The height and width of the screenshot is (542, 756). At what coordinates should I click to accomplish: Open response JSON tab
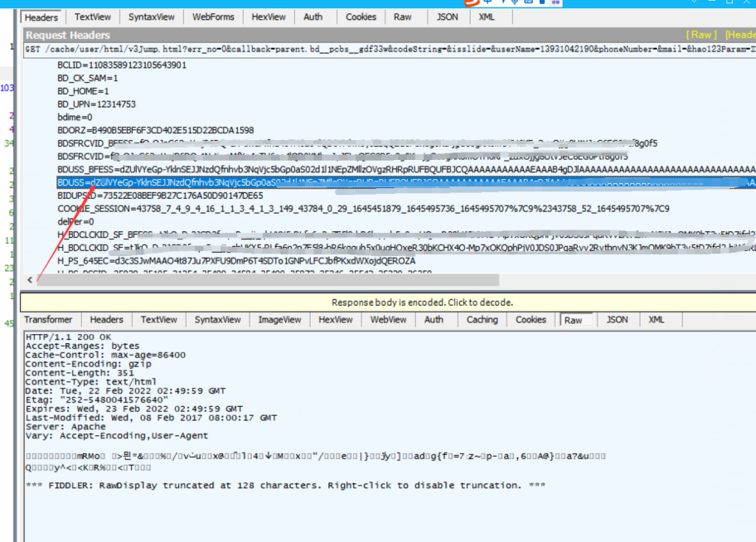point(617,320)
